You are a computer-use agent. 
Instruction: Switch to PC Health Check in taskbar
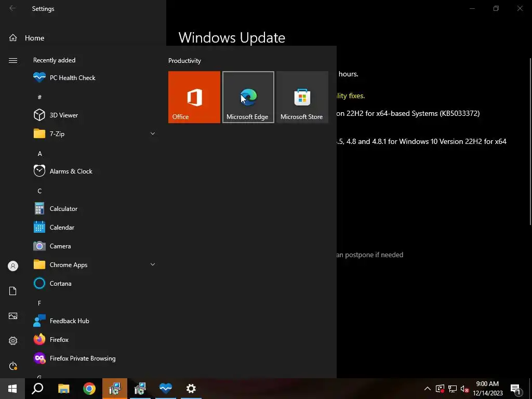click(x=166, y=389)
